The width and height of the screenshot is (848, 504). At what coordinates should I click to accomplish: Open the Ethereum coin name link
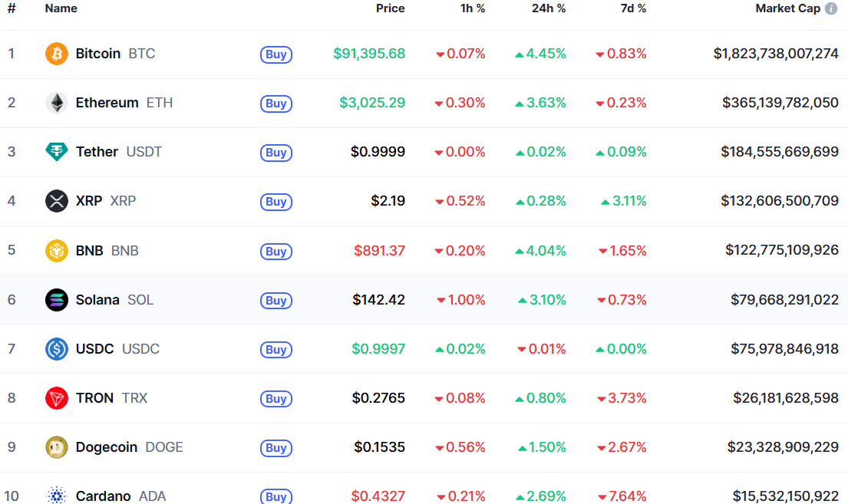point(107,103)
